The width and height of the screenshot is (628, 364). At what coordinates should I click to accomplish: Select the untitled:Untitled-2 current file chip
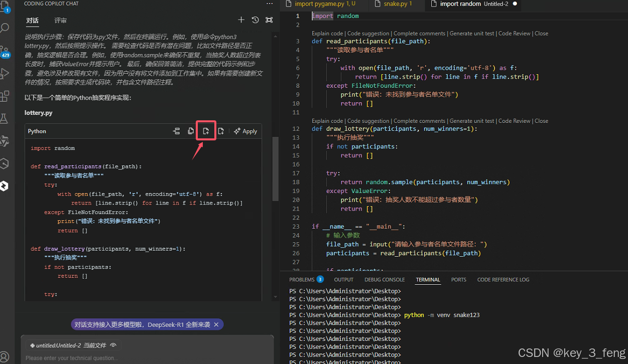(x=73, y=345)
